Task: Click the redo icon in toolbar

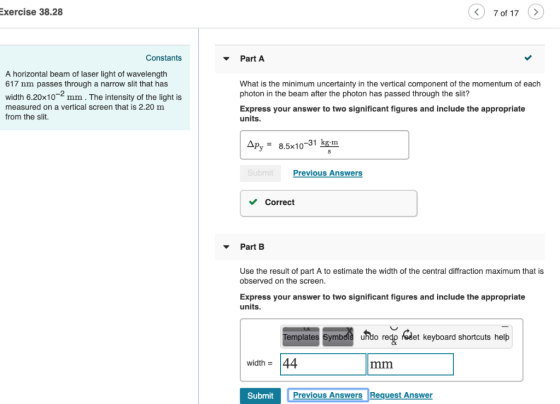Action: coord(390,337)
